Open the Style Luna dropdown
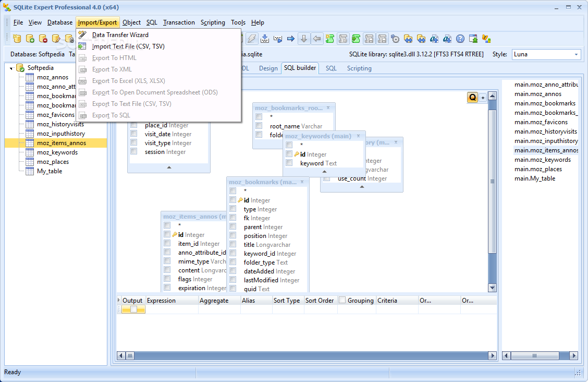Image resolution: width=588 pixels, height=382 pixels. pos(577,54)
